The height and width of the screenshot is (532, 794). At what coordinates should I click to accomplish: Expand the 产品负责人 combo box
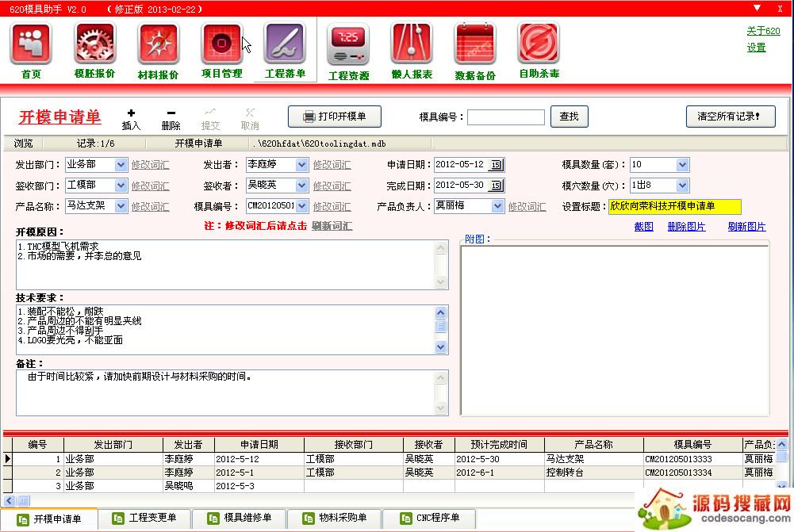point(497,206)
